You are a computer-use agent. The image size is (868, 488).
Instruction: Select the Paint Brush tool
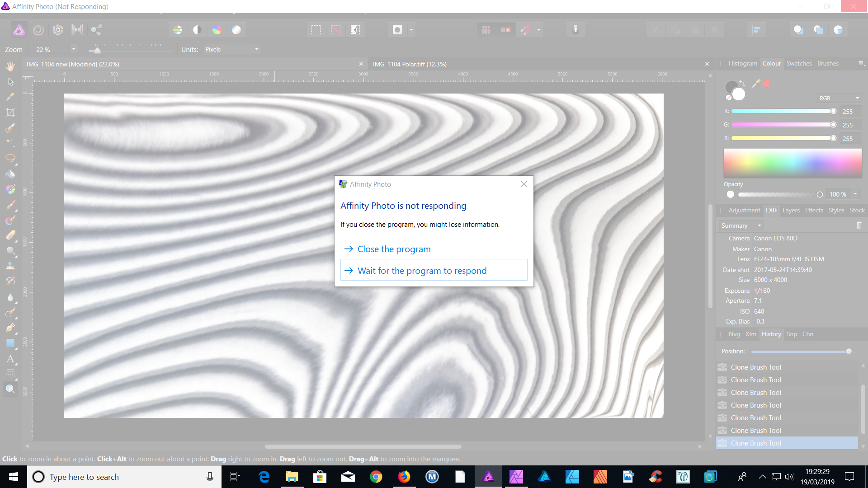click(x=10, y=205)
